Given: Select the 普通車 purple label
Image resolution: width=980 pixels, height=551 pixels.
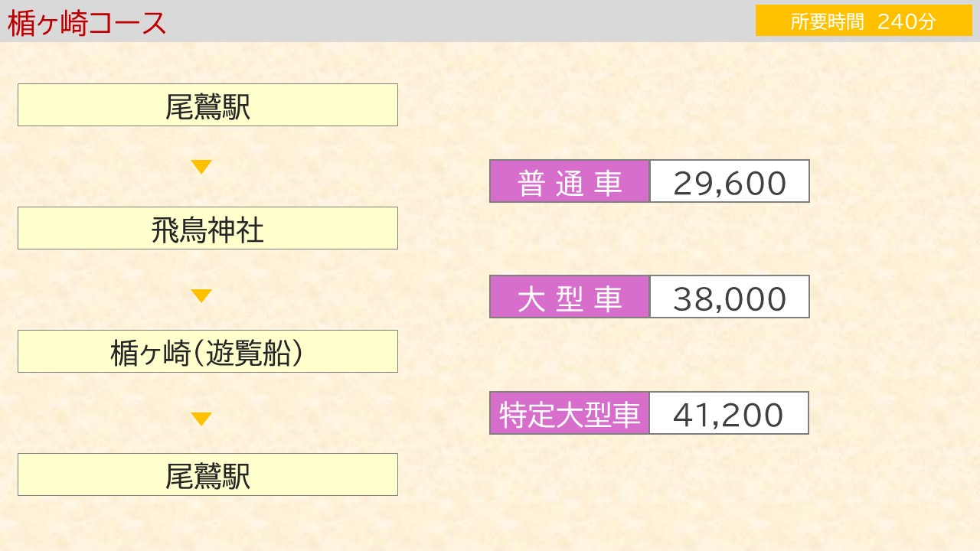Looking at the screenshot, I should 570,181.
